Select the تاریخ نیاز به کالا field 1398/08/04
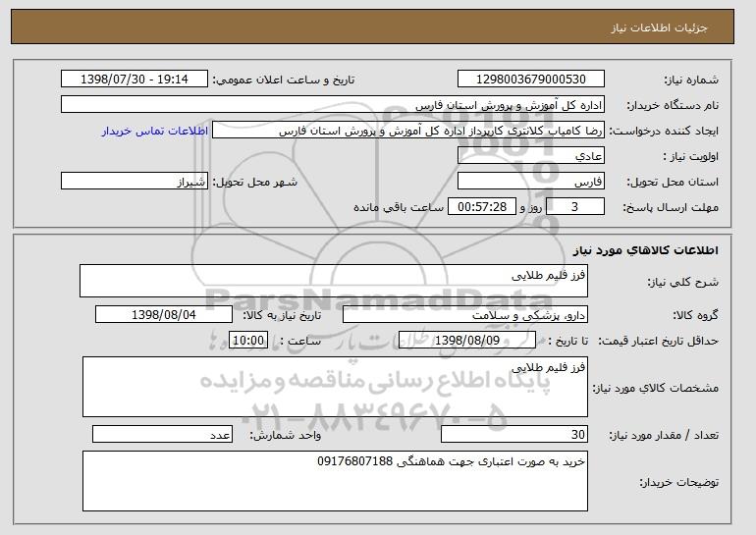 point(164,315)
